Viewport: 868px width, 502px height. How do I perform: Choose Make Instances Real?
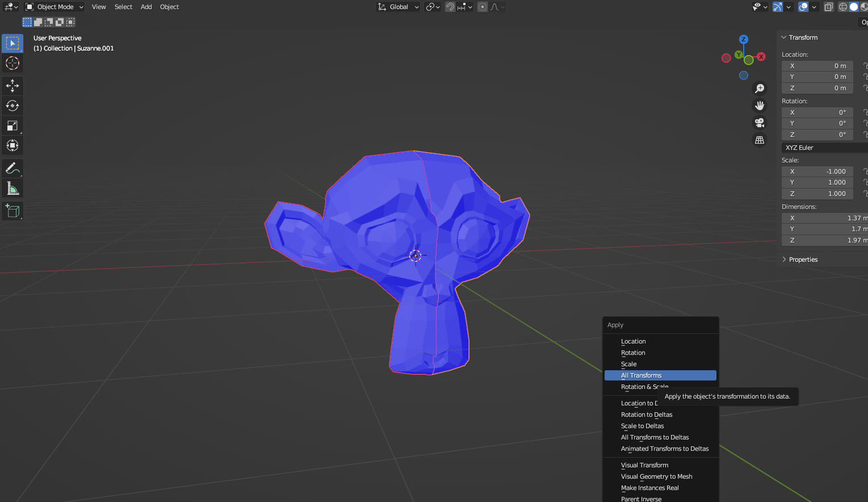pyautogui.click(x=660, y=488)
